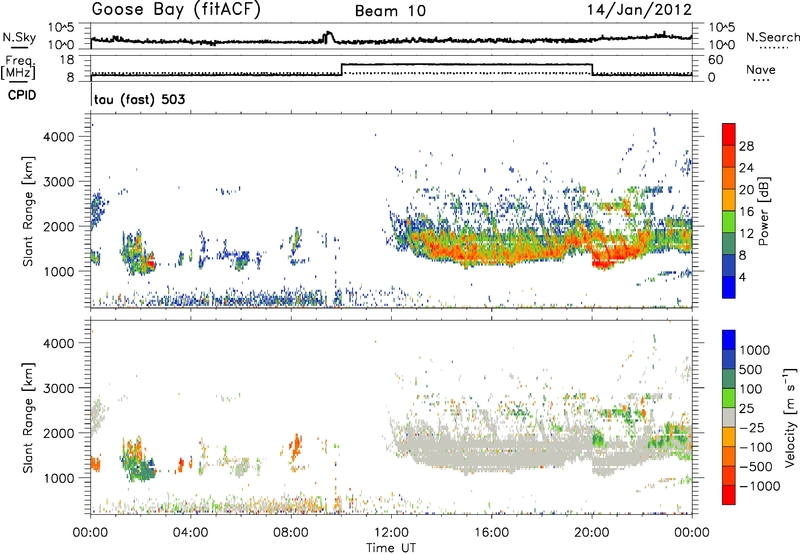
Task: Pick the top blue segment of Velocity colorbar
Action: pos(729,340)
